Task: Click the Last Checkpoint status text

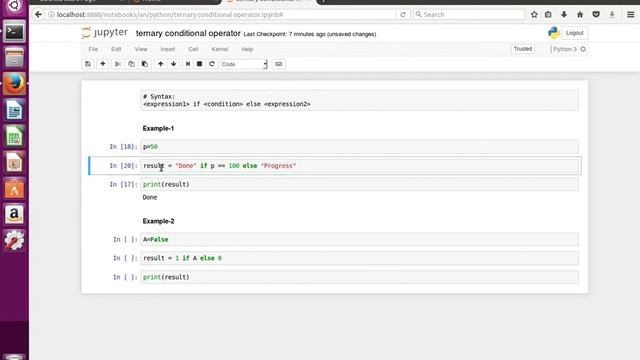Action: pos(310,34)
